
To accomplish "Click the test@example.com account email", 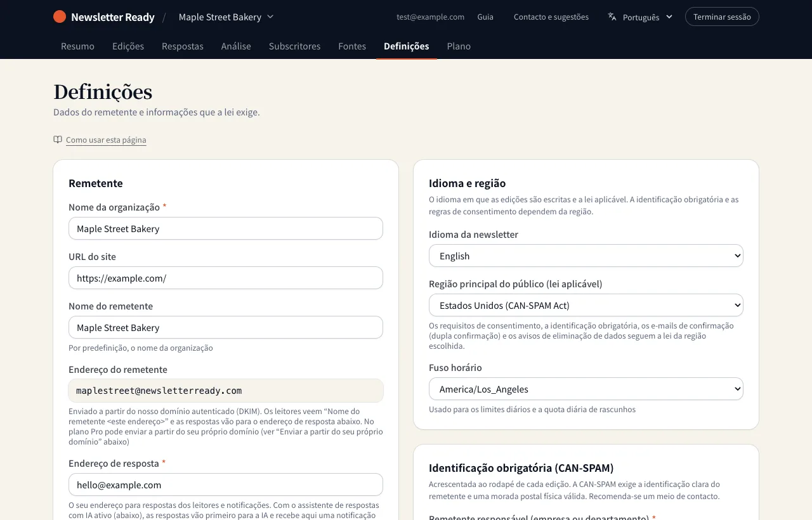I will [431, 17].
